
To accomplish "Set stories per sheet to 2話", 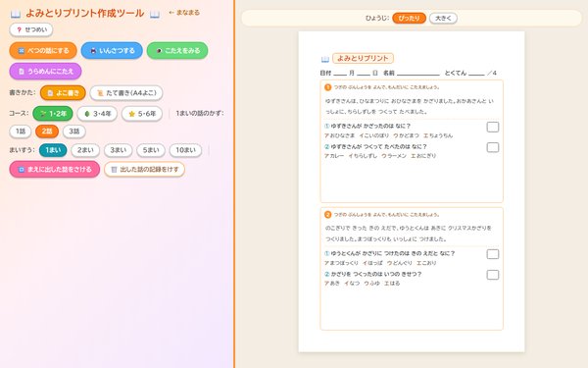I will [x=47, y=131].
